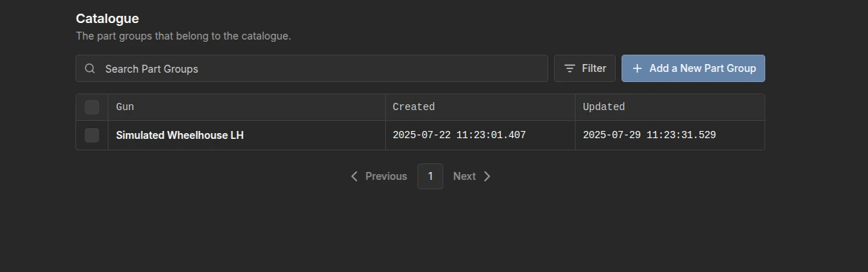Screen dimensions: 868x272
Task: Click the right chevron beside Next
Action: (487, 176)
